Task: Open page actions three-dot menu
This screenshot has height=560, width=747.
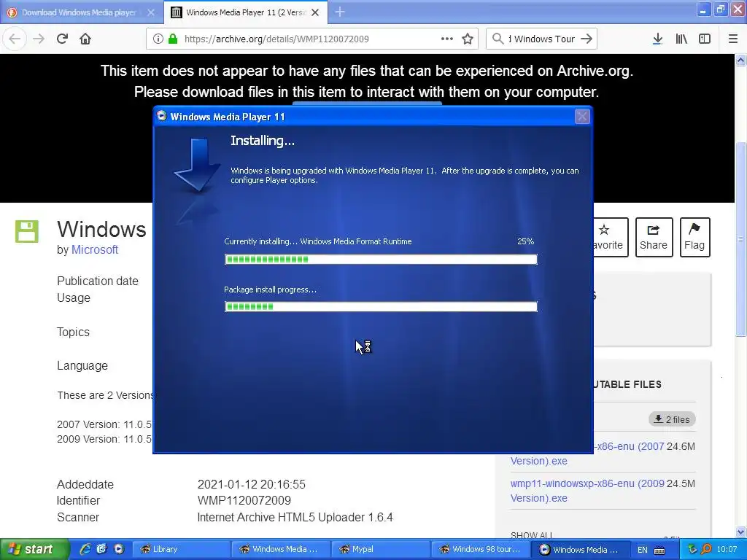Action: (447, 39)
